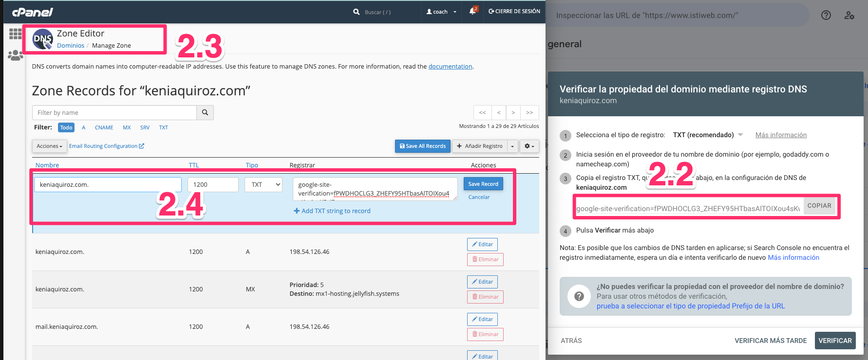Open the Acciones dropdown

click(49, 146)
